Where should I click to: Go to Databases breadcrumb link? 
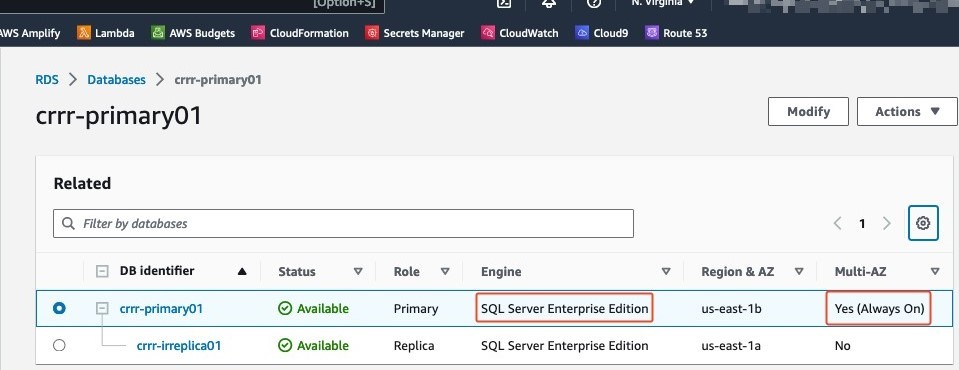click(116, 80)
